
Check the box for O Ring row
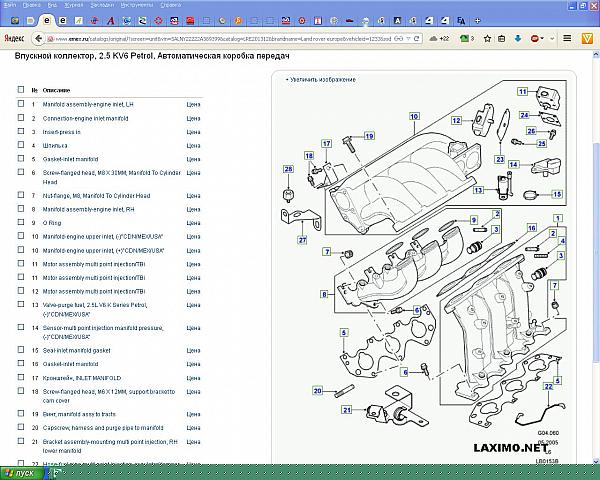pyautogui.click(x=21, y=222)
